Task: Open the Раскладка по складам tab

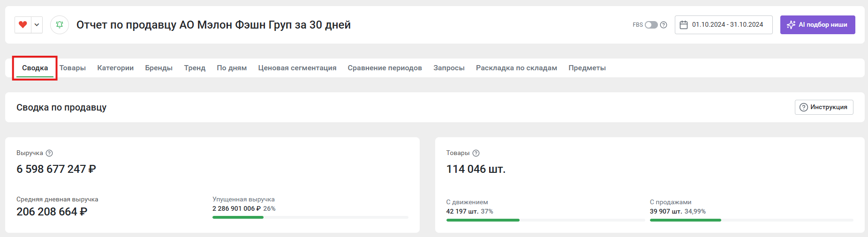Action: pos(516,68)
